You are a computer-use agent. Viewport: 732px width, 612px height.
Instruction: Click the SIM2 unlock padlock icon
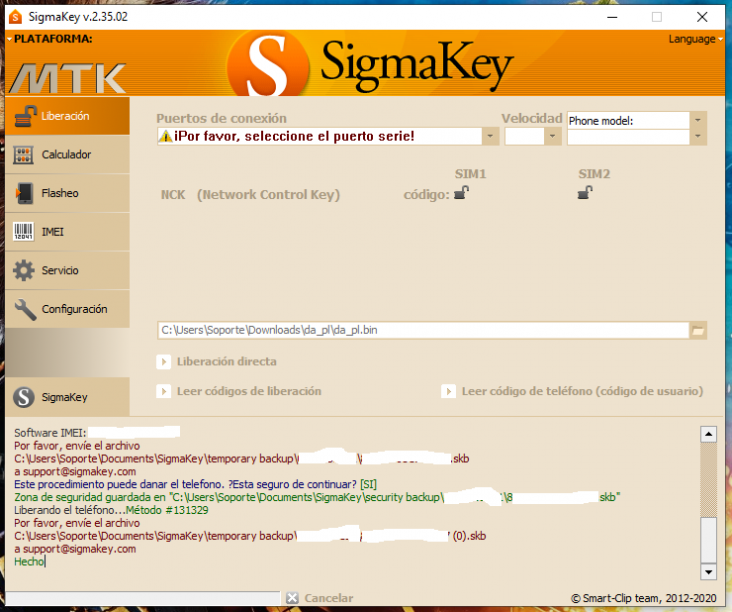(585, 192)
